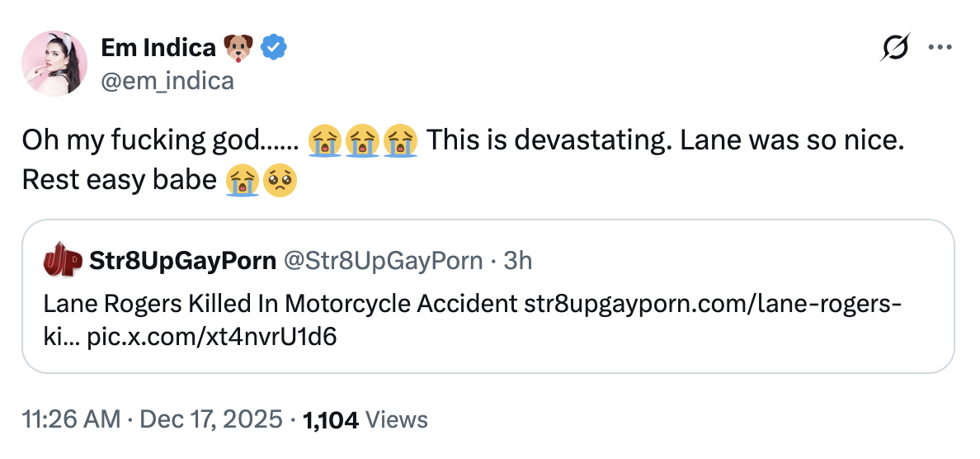Screen dimensions: 980x459
Task: Click the "Rest easy babe" line of the tweet
Action: (x=119, y=179)
